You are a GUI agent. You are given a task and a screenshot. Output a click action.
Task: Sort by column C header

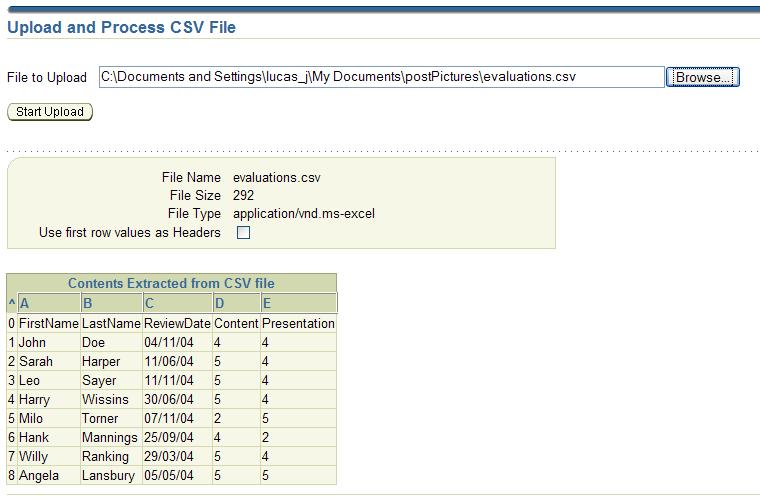(x=149, y=303)
